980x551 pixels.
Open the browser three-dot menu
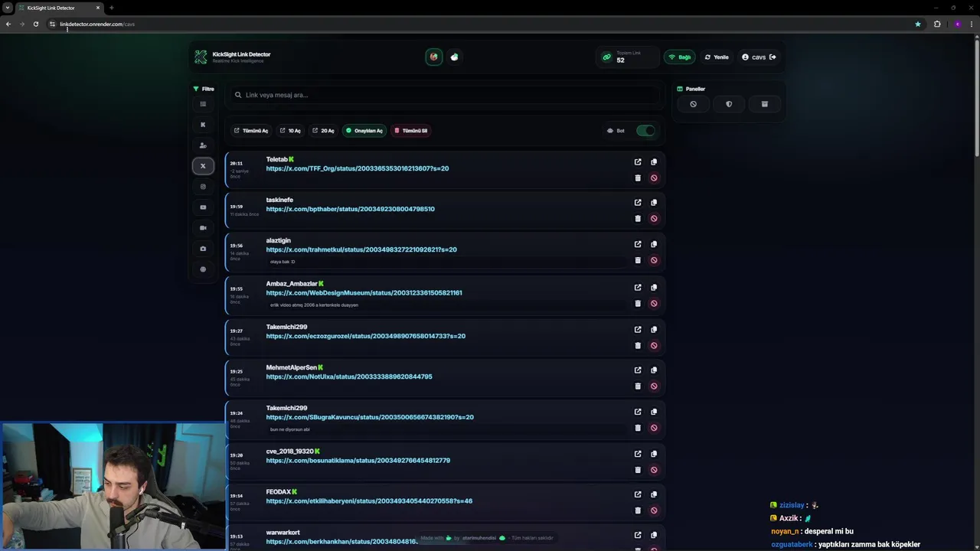click(972, 24)
